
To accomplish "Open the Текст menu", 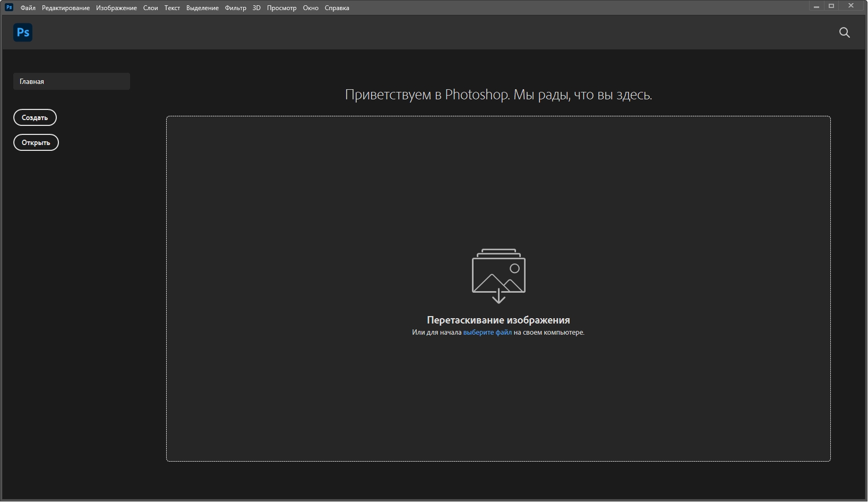I will pyautogui.click(x=172, y=8).
